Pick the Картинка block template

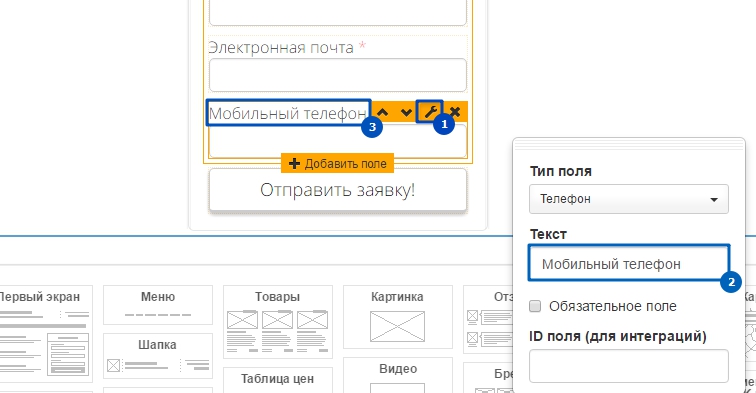[x=398, y=317]
